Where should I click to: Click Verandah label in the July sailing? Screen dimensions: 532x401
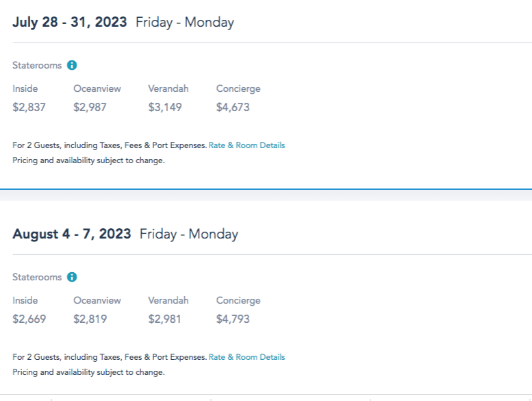pyautogui.click(x=168, y=89)
